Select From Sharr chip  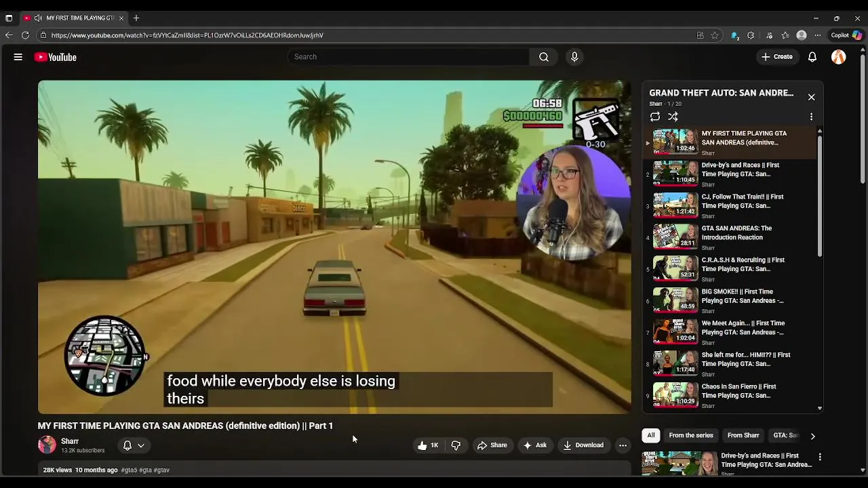pyautogui.click(x=743, y=435)
